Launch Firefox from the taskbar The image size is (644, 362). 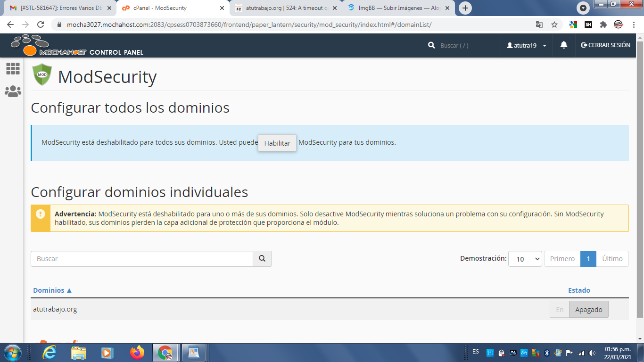tap(137, 353)
